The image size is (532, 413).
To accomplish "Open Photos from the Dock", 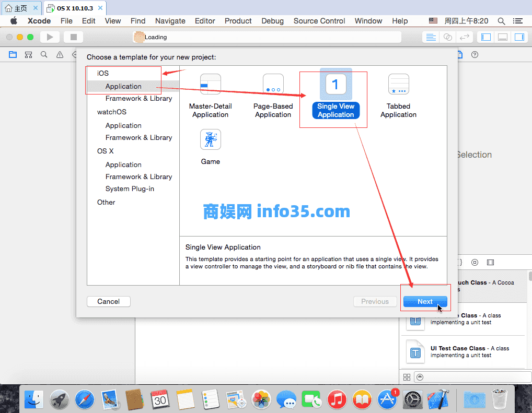I will coord(261,399).
